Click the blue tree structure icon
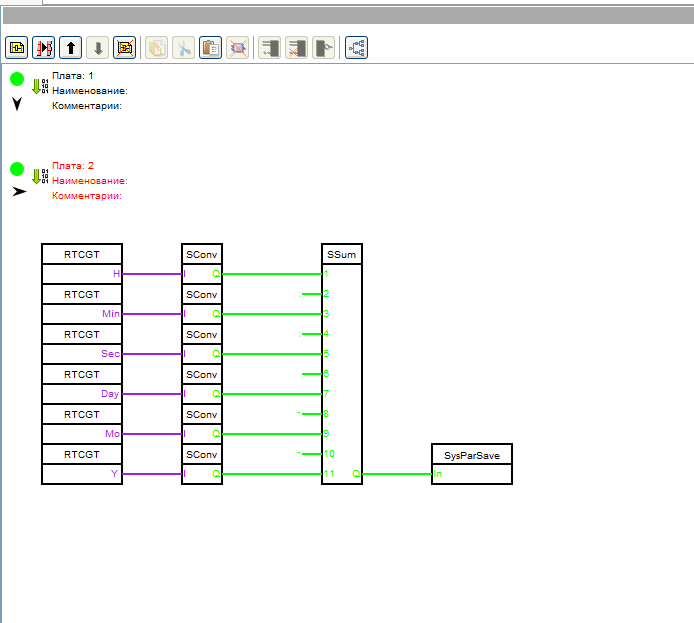Viewport: 694px width, 623px height. [356, 47]
